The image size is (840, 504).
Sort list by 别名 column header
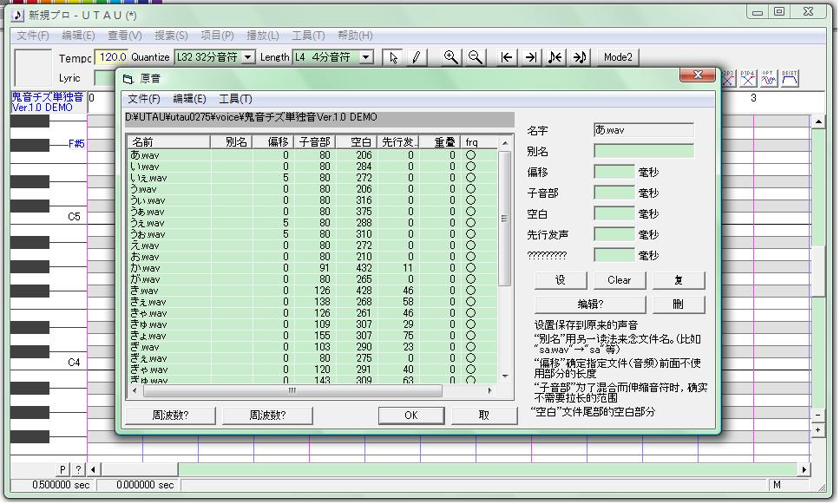pyautogui.click(x=232, y=142)
